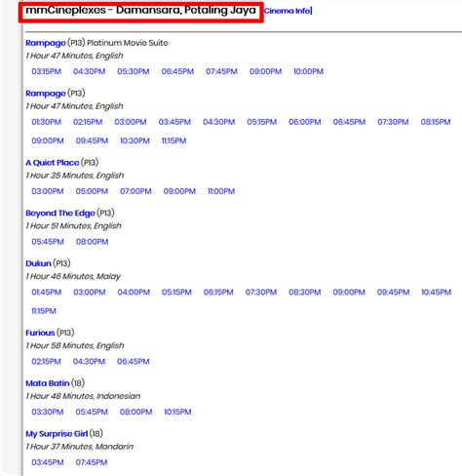
Task: Click the 'Platinum Movie Suite' label
Action: [128, 43]
